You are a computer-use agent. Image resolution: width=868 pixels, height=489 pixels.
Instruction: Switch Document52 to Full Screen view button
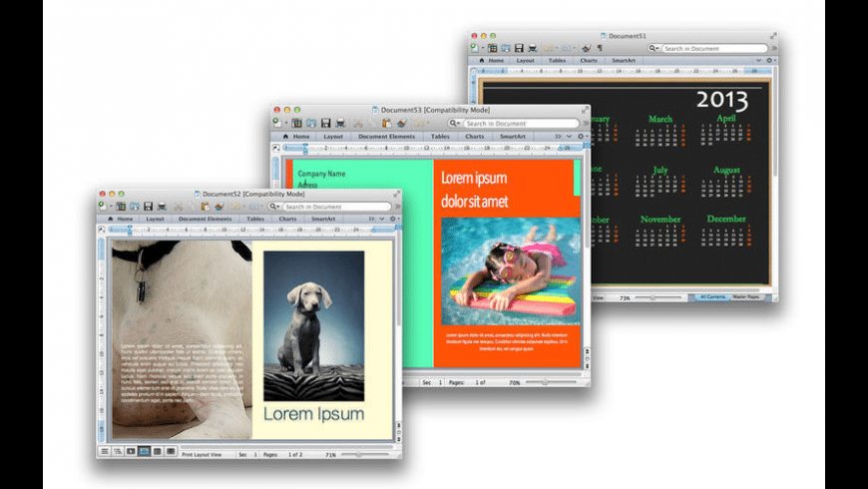[x=171, y=452]
